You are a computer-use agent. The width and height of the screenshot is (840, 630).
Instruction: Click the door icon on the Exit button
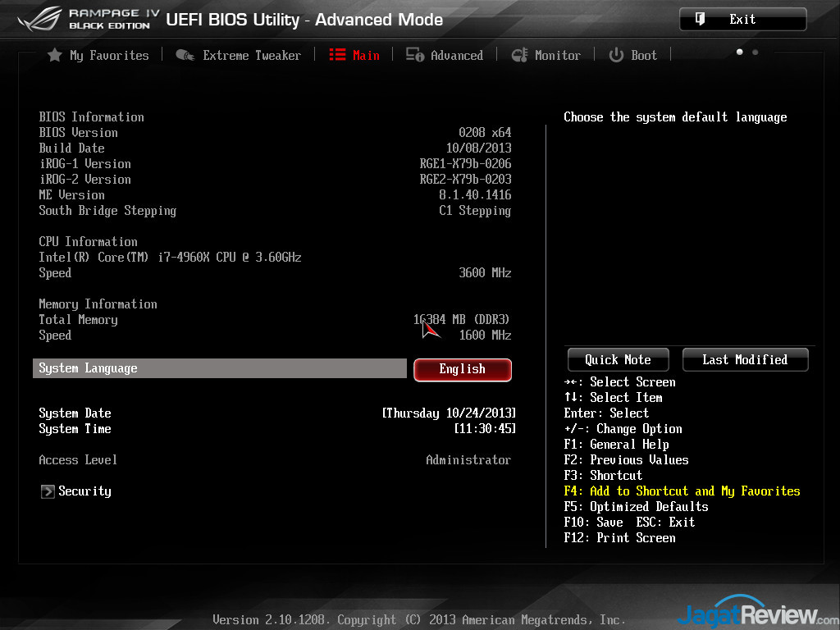click(x=701, y=19)
